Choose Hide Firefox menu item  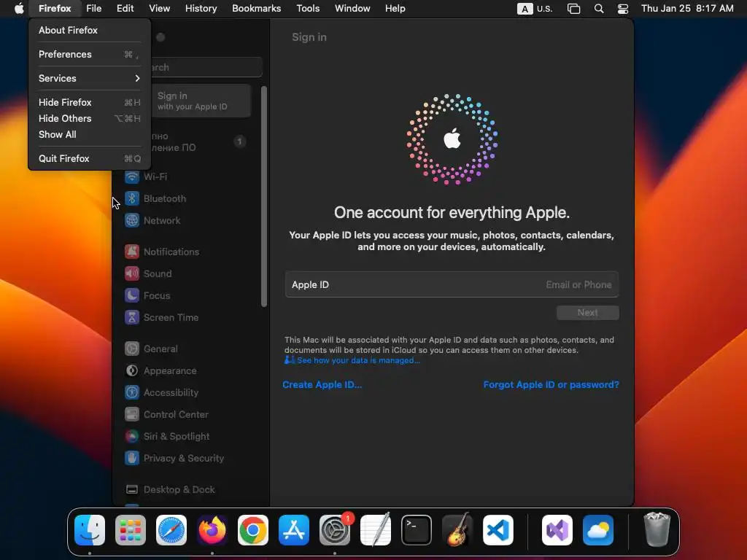click(90, 102)
